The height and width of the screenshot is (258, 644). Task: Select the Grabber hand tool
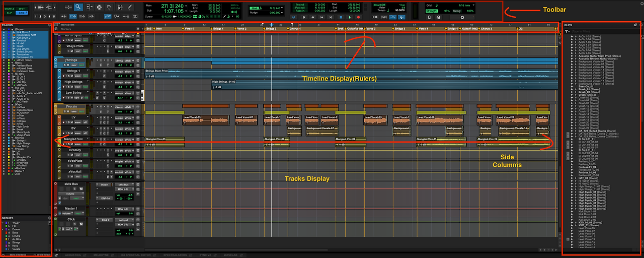tap(109, 7)
